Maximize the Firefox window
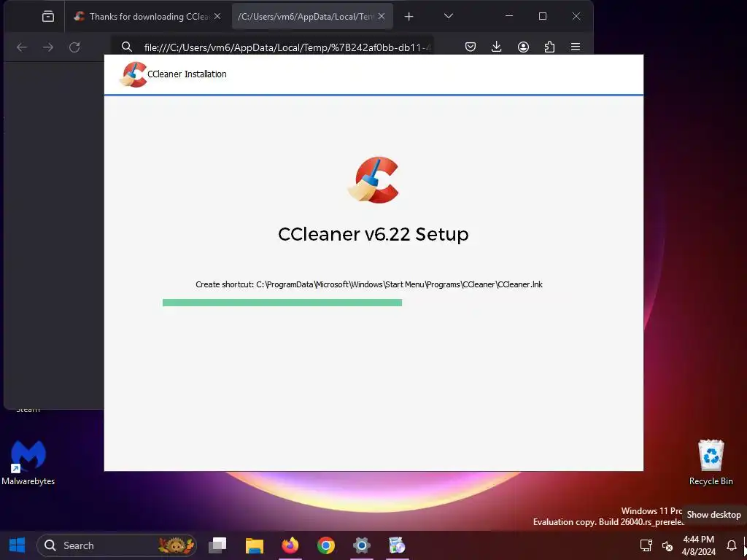 (543, 16)
